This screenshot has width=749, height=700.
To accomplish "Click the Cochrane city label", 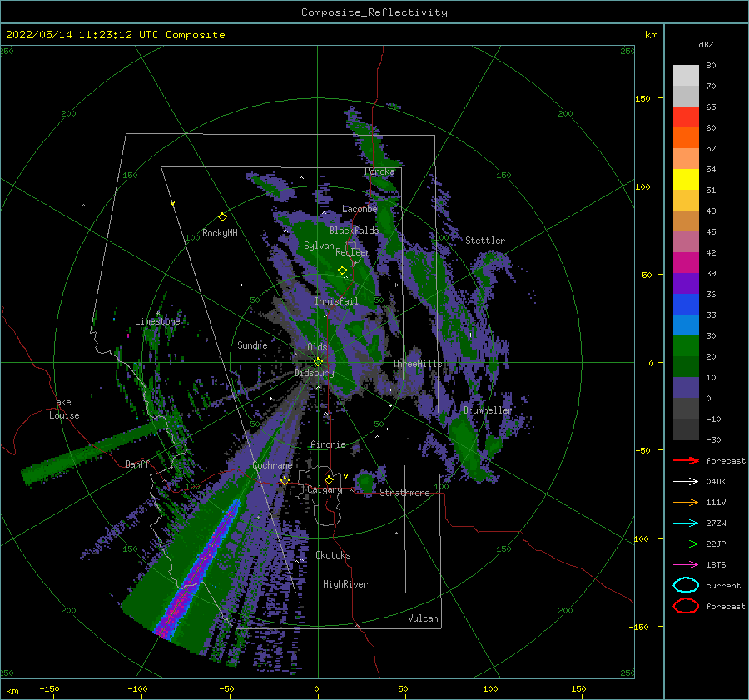I will [x=272, y=465].
